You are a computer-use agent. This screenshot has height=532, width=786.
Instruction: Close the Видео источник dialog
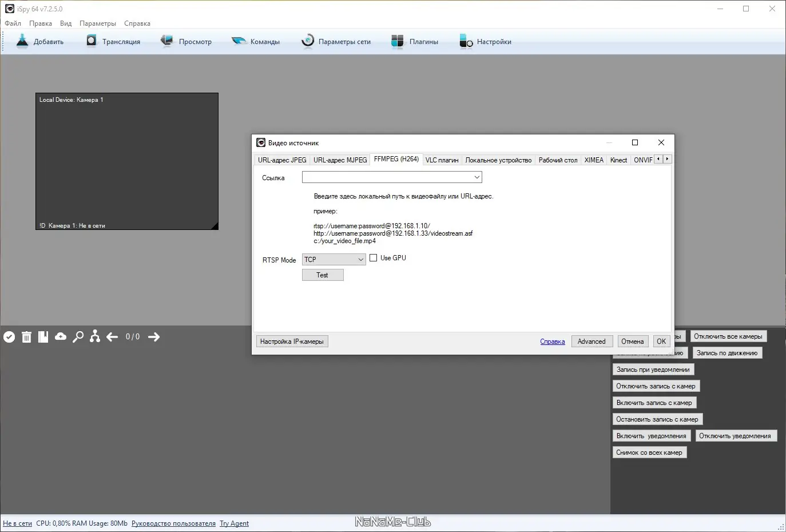click(x=661, y=142)
